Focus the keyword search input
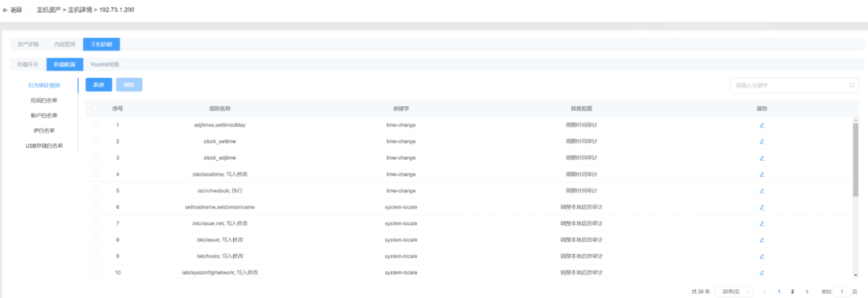 794,85
